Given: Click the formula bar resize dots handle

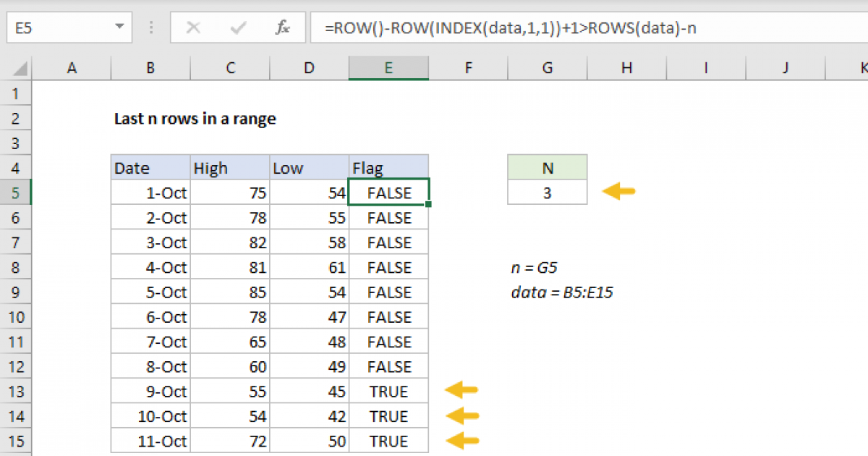Looking at the screenshot, I should tap(151, 28).
